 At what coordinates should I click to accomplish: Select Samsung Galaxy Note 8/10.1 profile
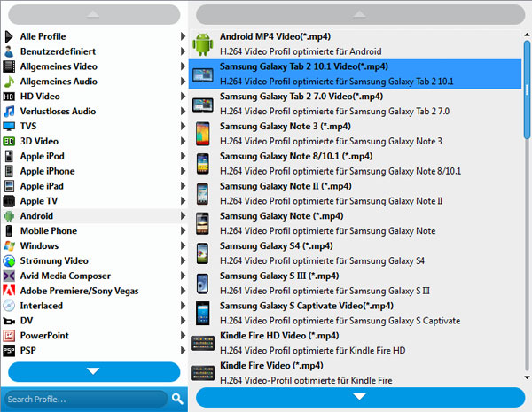coord(355,163)
